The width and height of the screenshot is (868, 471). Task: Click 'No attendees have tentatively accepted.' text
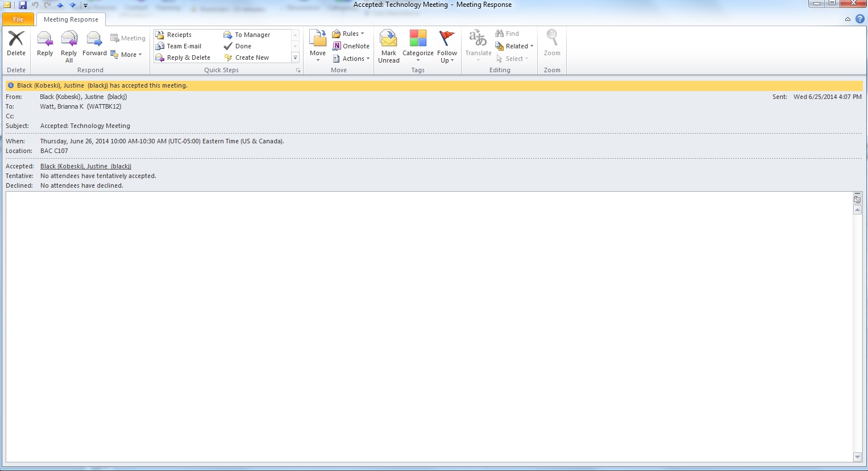click(98, 176)
